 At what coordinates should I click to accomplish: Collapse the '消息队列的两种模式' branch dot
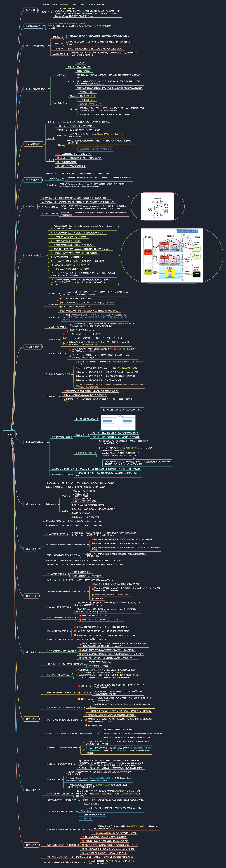[49, 89]
